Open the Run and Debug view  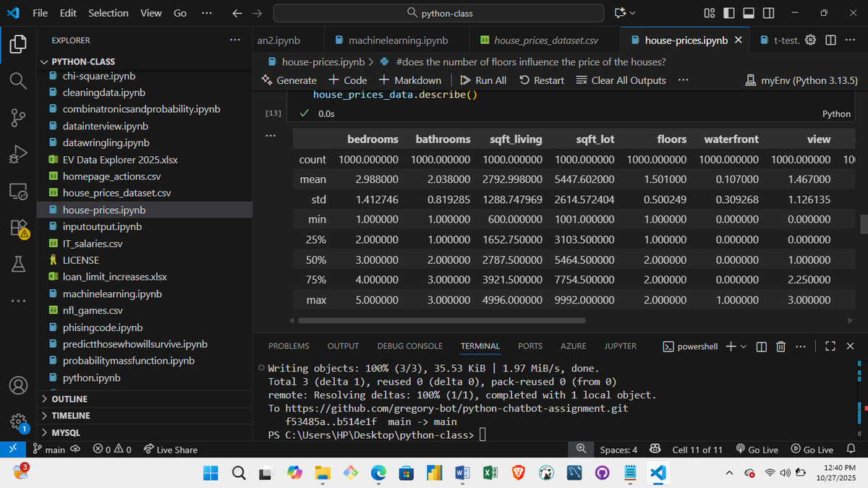(x=18, y=154)
